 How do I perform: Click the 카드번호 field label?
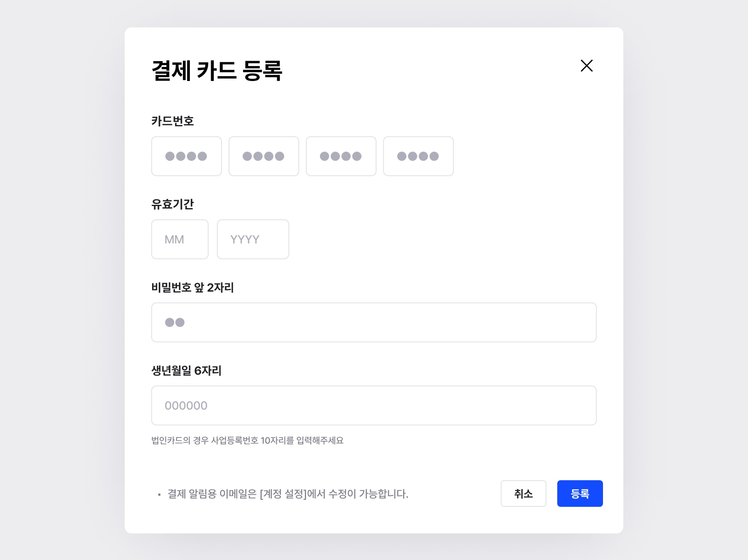coord(172,121)
